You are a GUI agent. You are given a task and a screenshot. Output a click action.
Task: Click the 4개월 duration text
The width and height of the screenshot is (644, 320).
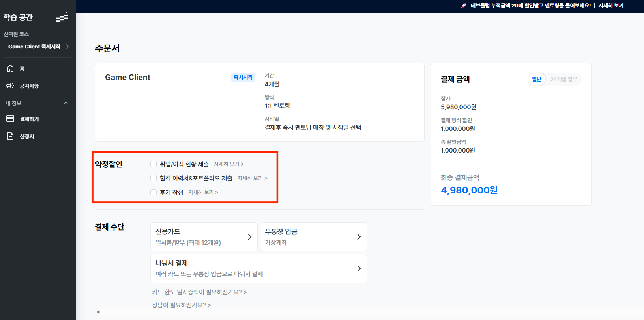pyautogui.click(x=272, y=84)
